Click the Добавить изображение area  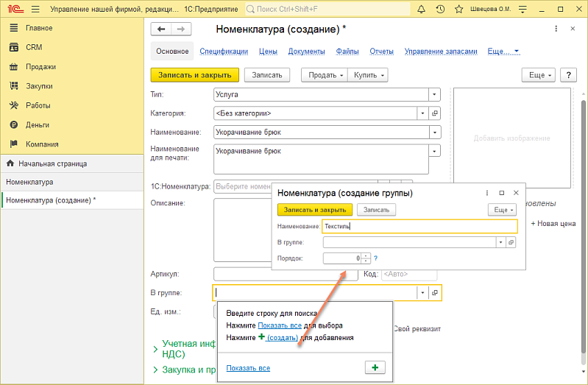[x=511, y=138]
